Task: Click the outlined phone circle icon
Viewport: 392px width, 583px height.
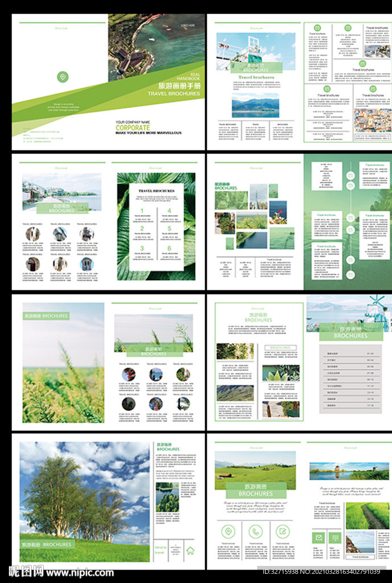Action: click(255, 531)
